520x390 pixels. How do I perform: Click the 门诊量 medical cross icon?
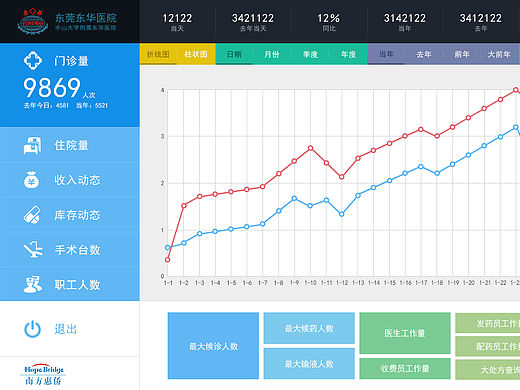33,60
